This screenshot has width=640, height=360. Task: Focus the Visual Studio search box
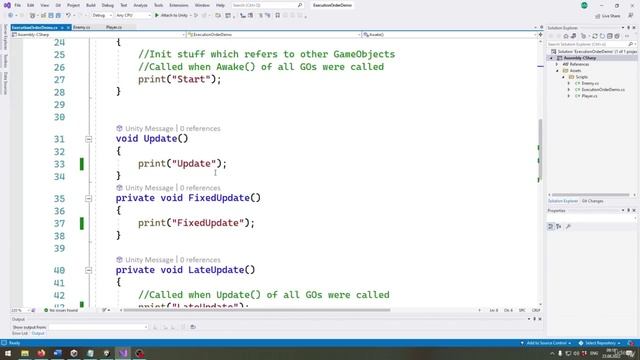[x=267, y=5]
